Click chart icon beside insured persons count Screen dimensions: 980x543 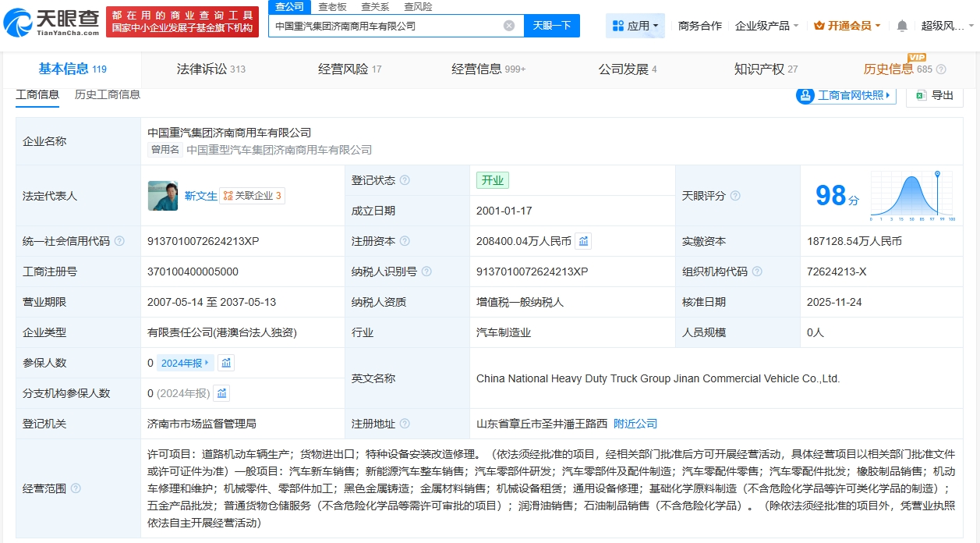(226, 363)
